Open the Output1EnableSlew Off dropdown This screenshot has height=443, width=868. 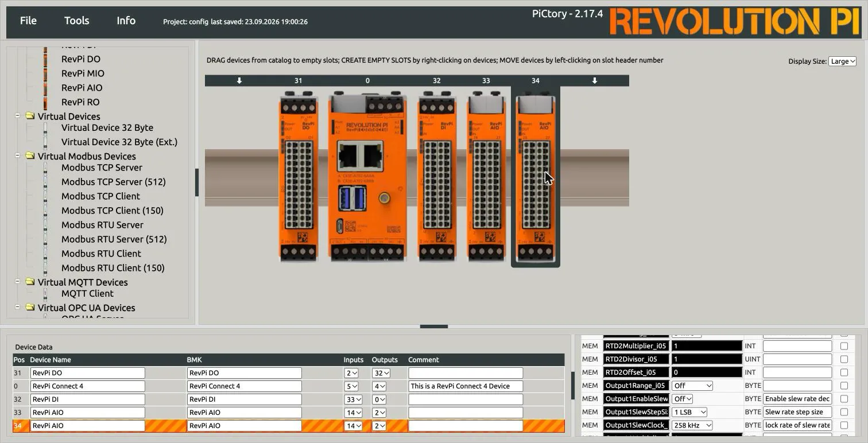point(682,399)
